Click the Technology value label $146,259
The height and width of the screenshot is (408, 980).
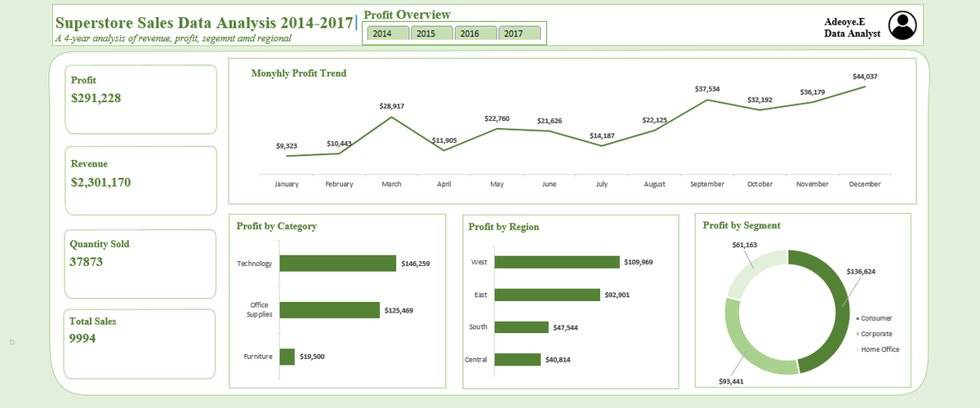[x=416, y=264]
